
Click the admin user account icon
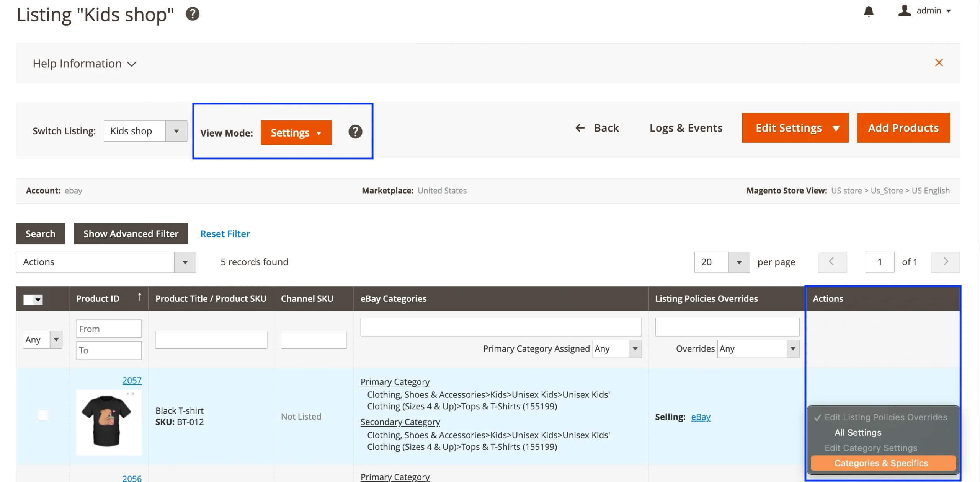pos(904,10)
